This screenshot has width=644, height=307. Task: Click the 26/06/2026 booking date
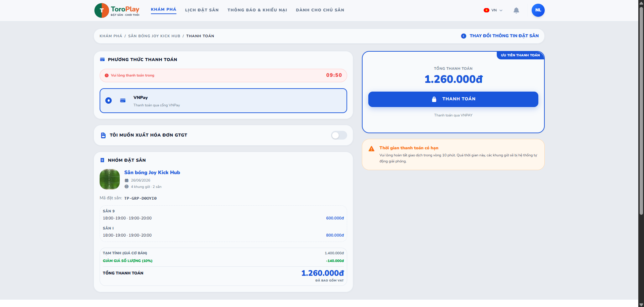click(141, 180)
